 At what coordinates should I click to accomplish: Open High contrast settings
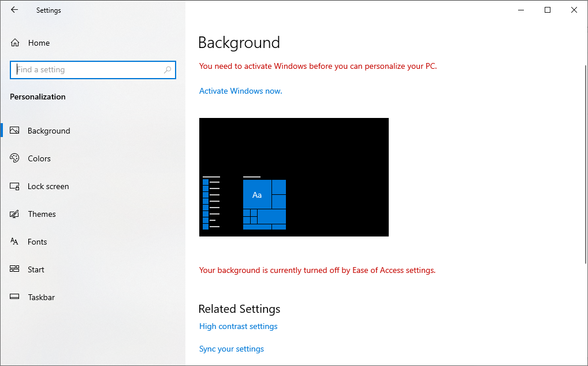click(238, 326)
